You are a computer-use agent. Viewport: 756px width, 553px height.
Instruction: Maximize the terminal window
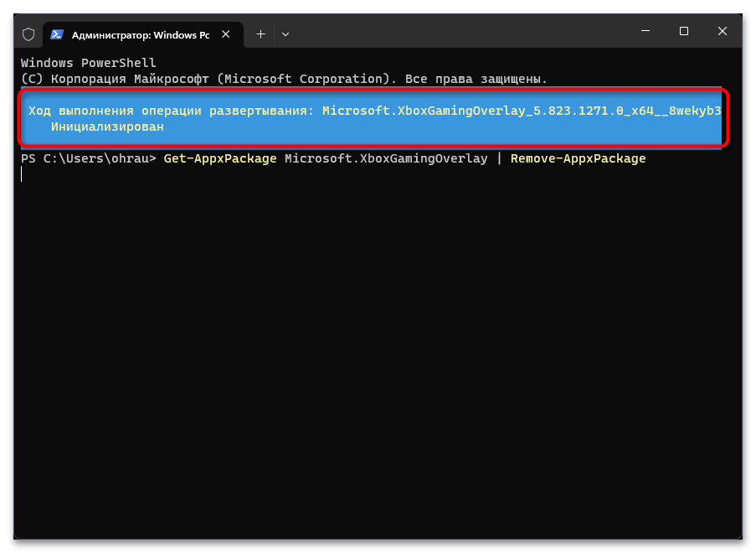point(684,31)
